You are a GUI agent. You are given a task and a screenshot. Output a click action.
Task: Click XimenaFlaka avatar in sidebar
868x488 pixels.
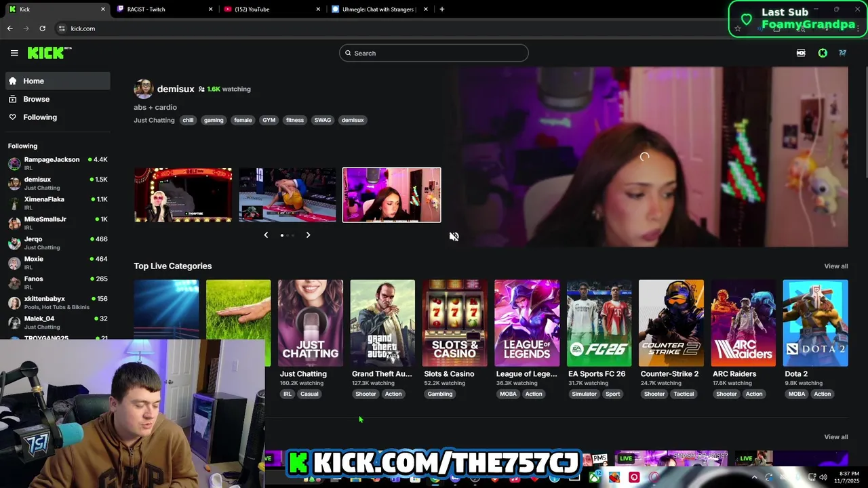pyautogui.click(x=14, y=203)
